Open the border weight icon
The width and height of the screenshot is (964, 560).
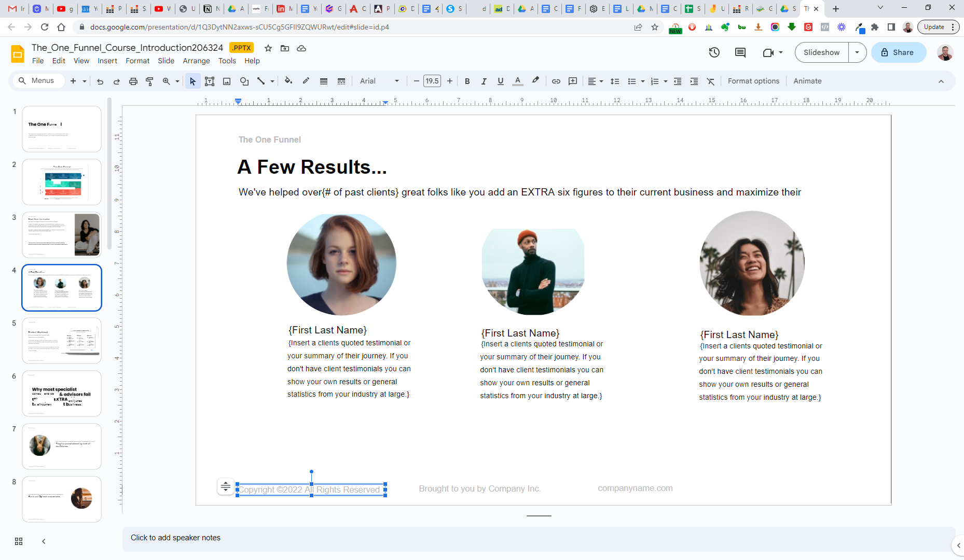coord(324,81)
